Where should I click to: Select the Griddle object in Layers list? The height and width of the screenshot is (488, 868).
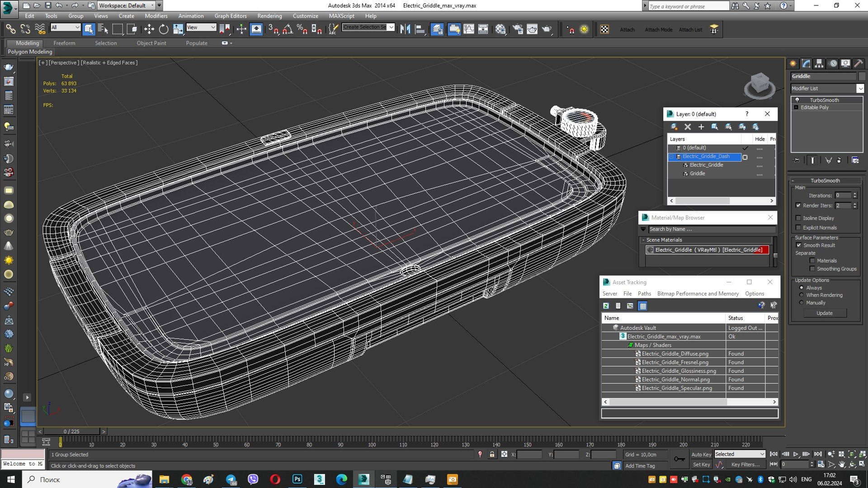(697, 174)
